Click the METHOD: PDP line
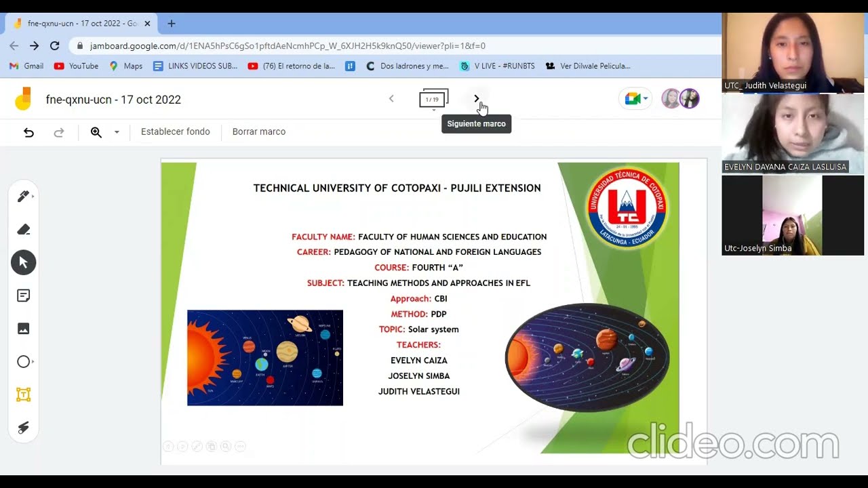 [x=418, y=314]
